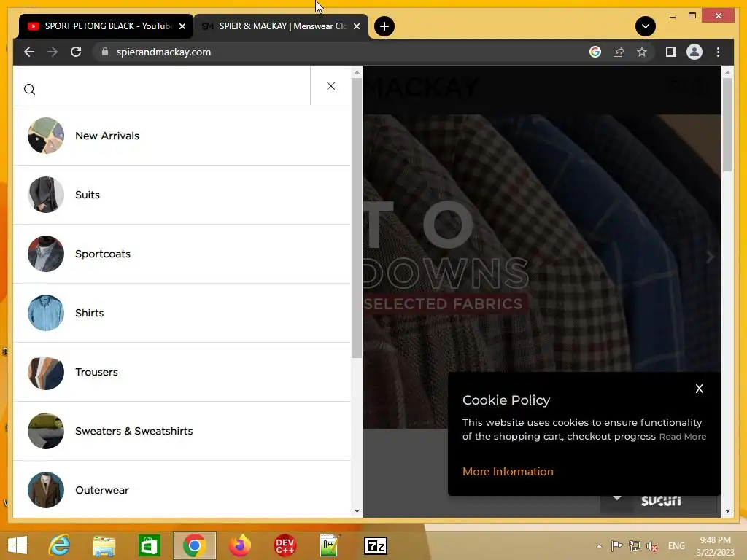The width and height of the screenshot is (747, 560).
Task: Close the YouTube tab
Action: tap(182, 27)
